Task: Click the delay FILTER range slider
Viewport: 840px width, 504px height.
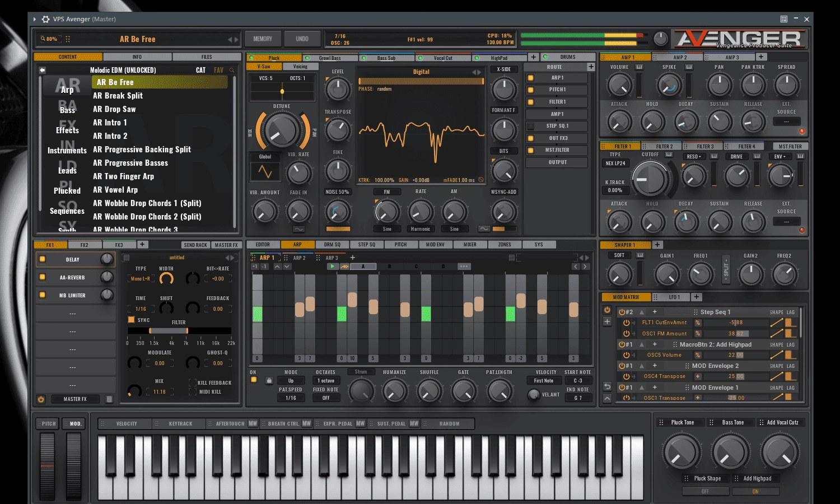Action: 179,331
